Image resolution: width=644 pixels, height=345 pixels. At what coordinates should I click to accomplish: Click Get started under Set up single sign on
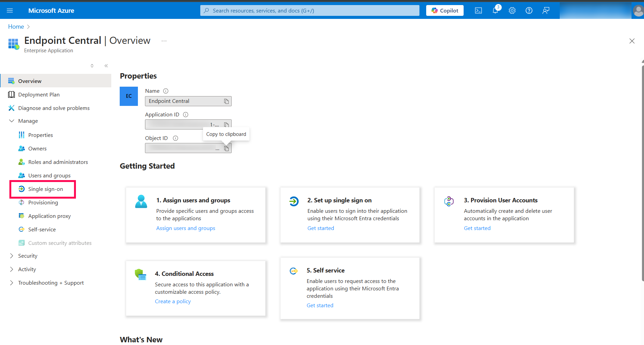(321, 228)
